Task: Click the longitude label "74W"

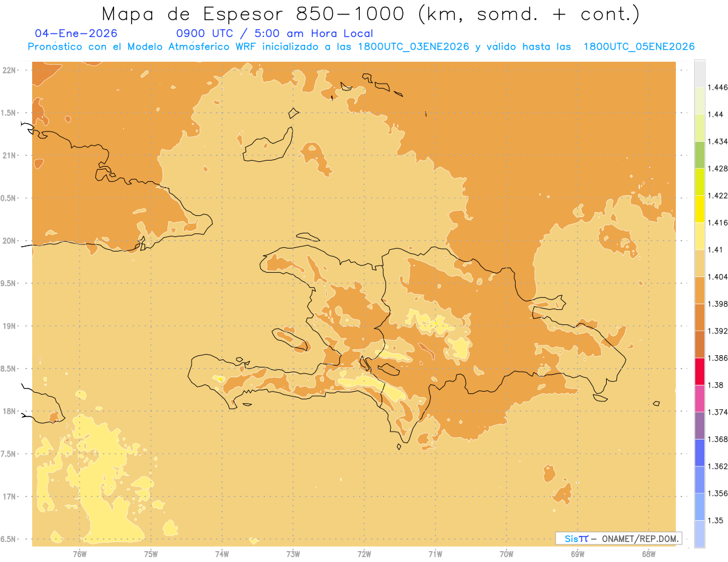Action: coord(222,554)
